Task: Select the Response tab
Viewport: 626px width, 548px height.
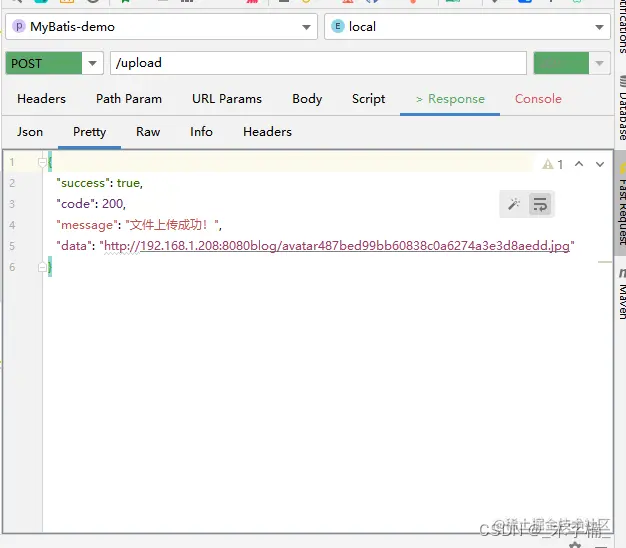Action: (x=450, y=99)
